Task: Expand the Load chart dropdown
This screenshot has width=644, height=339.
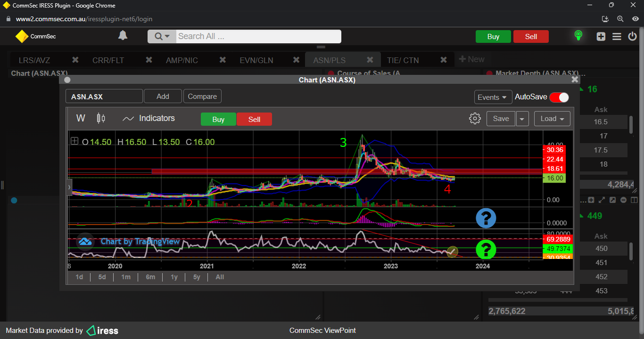Action: pos(552,119)
